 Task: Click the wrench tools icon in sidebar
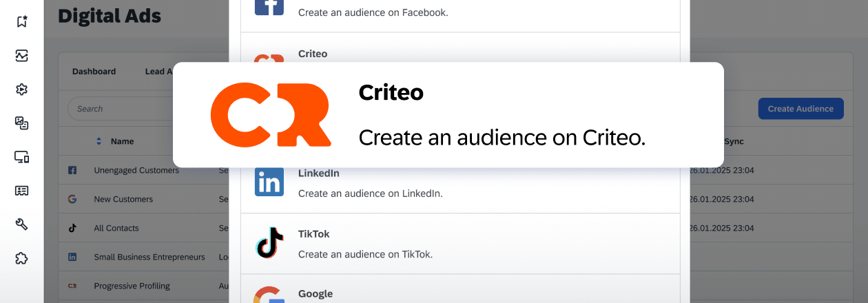coord(21,224)
